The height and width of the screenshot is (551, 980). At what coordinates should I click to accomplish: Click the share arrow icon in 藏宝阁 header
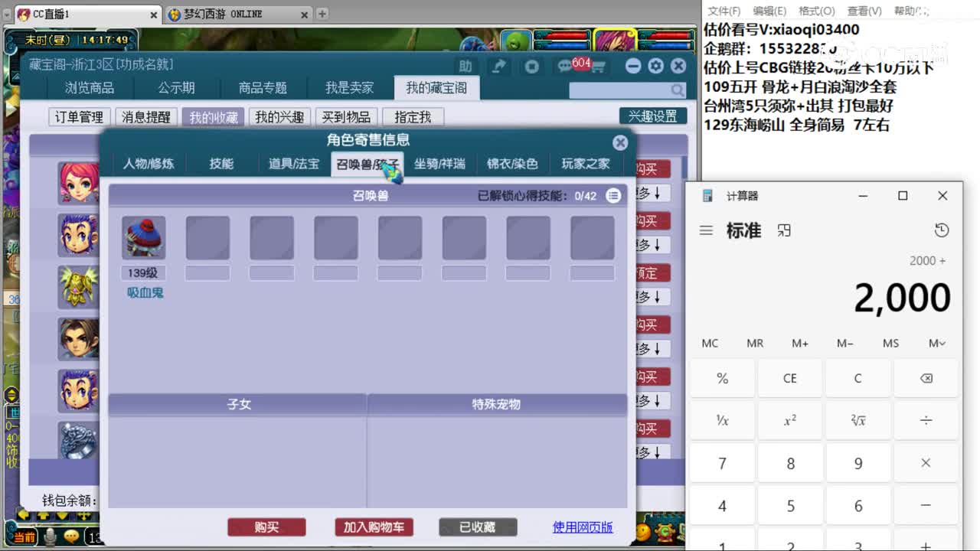tap(499, 67)
